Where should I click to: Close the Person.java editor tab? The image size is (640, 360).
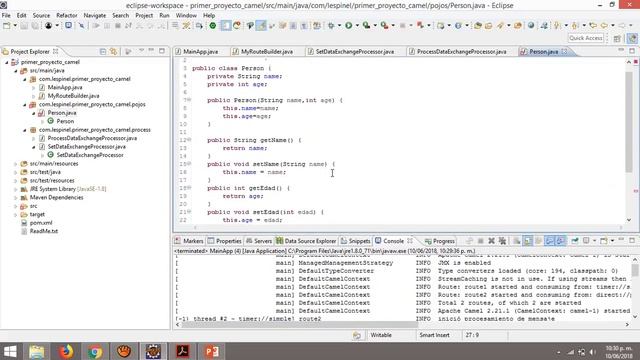click(x=564, y=51)
